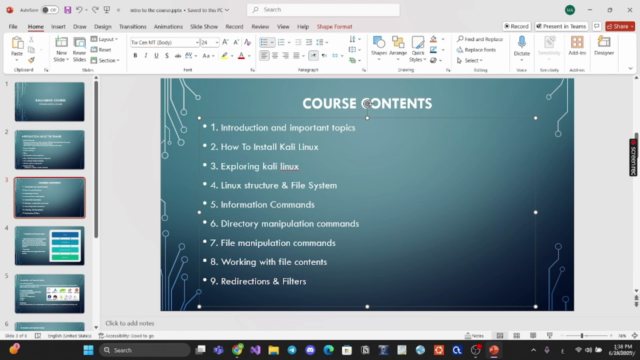Click Present in Teams button

(x=561, y=26)
